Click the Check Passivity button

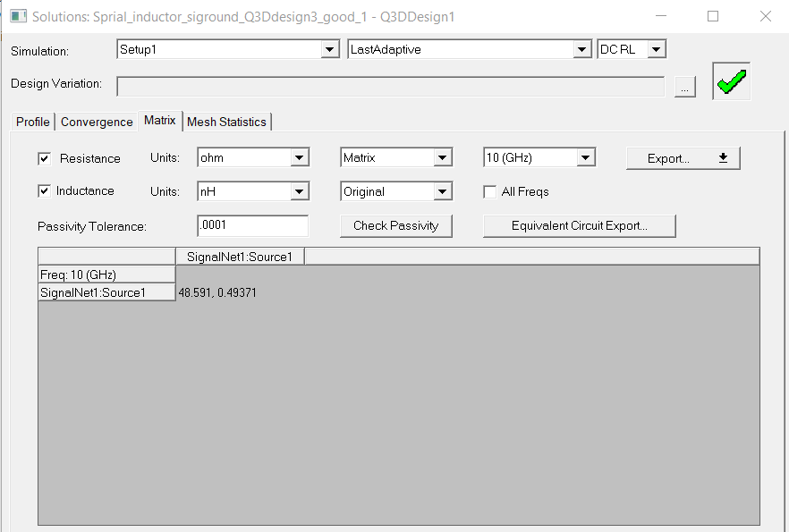pyautogui.click(x=395, y=226)
